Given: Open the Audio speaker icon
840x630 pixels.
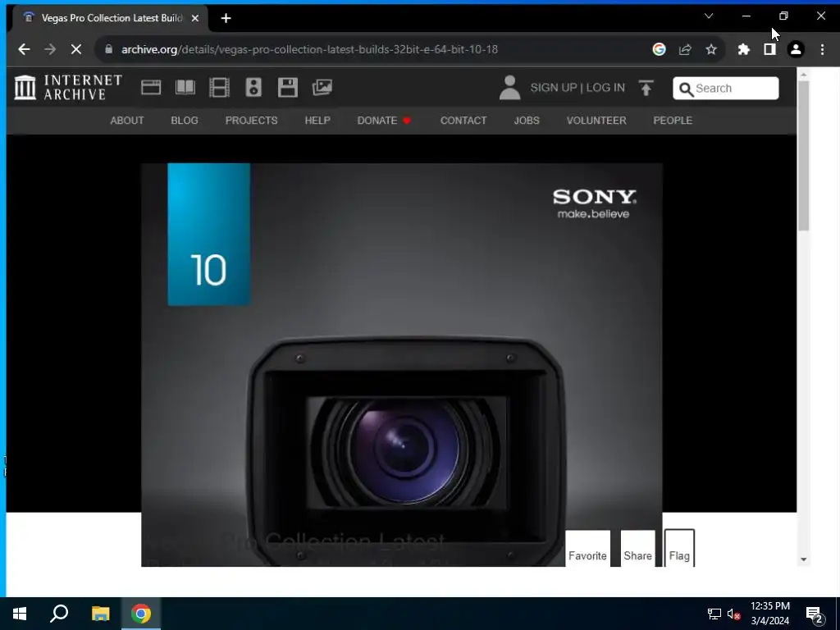Looking at the screenshot, I should point(253,87).
